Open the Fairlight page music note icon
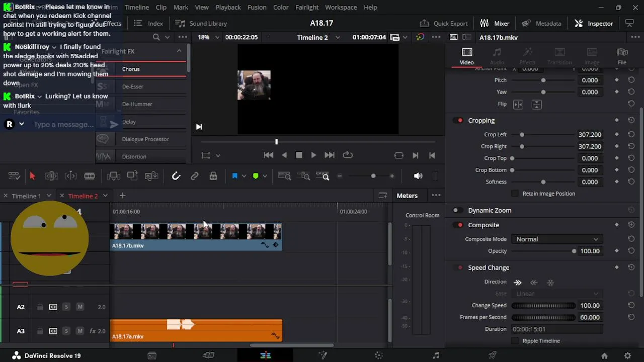 (x=436, y=355)
